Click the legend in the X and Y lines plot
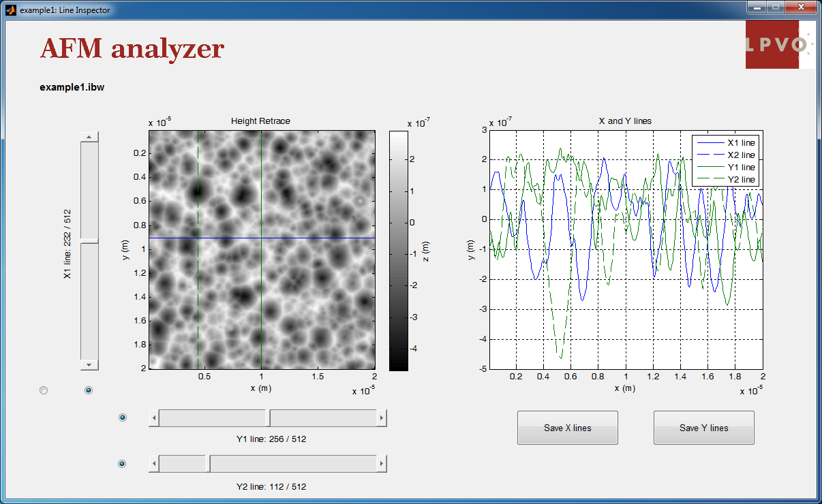Viewport: 822px width, 504px height. (x=725, y=161)
